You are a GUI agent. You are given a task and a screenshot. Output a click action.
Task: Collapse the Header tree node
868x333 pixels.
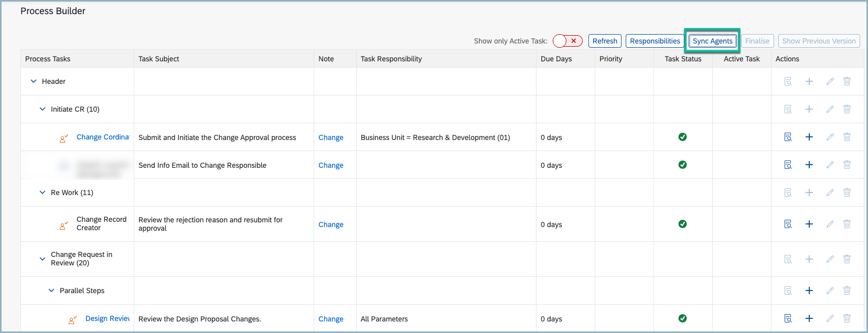(34, 81)
